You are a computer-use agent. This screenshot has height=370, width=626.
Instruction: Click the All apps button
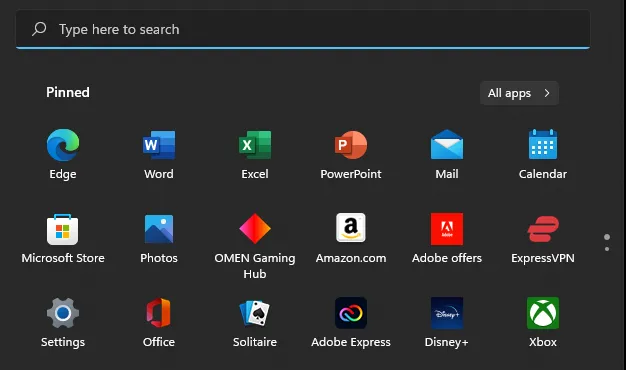[519, 93]
